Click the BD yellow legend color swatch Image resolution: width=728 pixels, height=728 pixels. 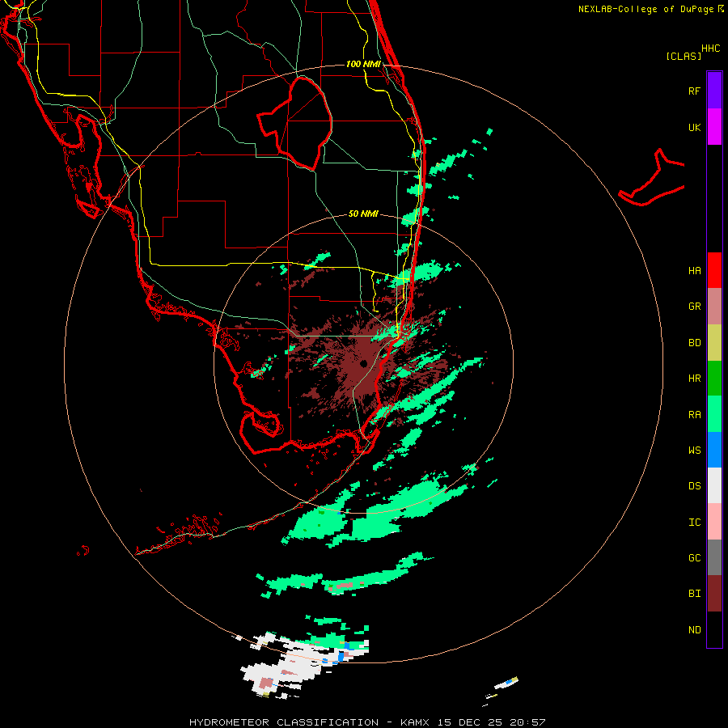(714, 343)
